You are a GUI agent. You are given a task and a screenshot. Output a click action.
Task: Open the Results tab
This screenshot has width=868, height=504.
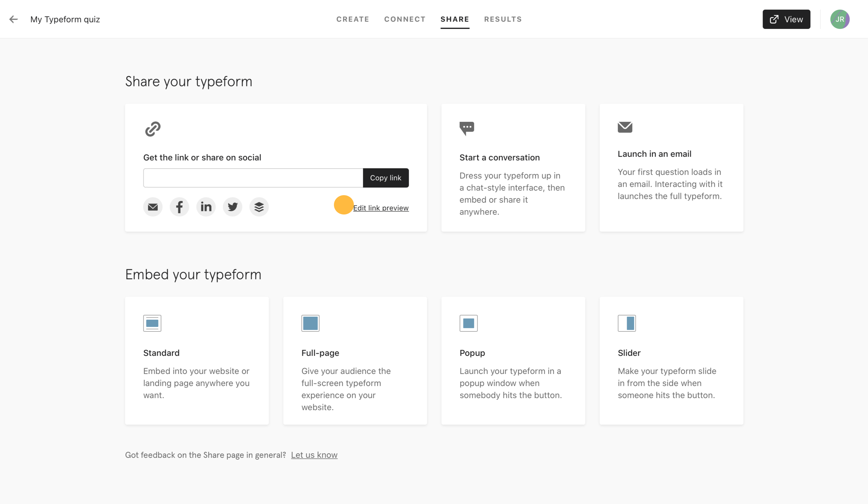tap(503, 19)
